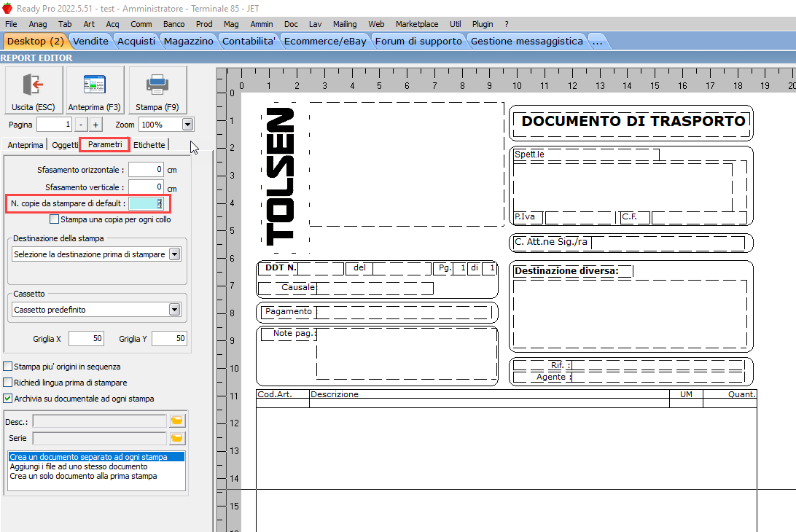Open the Comm menu

(x=141, y=24)
